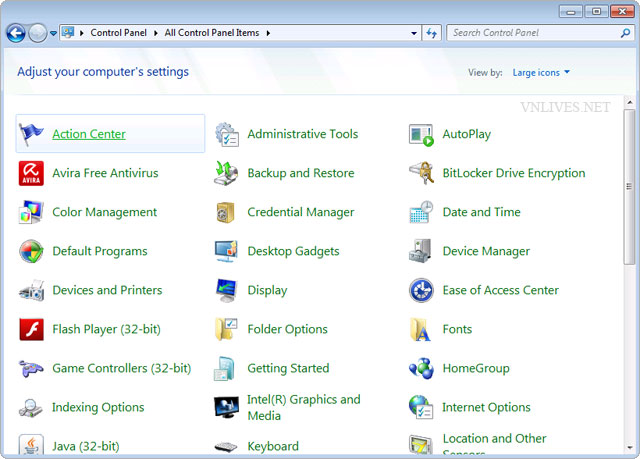Click the Intel Graphics and Media icon
The height and width of the screenshot is (459, 640).
click(227, 407)
